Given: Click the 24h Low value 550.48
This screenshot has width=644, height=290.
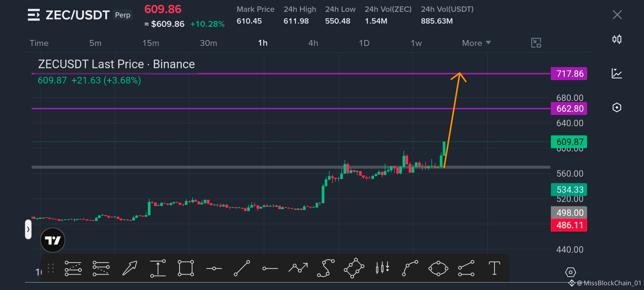Looking at the screenshot, I should pyautogui.click(x=338, y=21).
